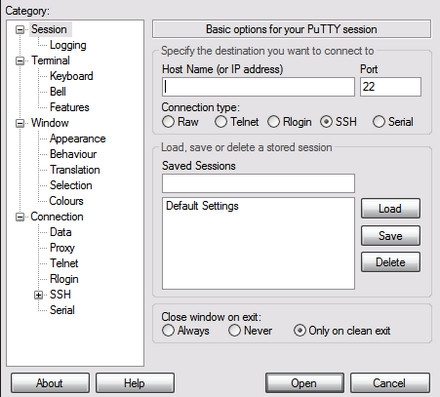Click the Saved Sessions name field
This screenshot has height=397, width=440.
(258, 183)
